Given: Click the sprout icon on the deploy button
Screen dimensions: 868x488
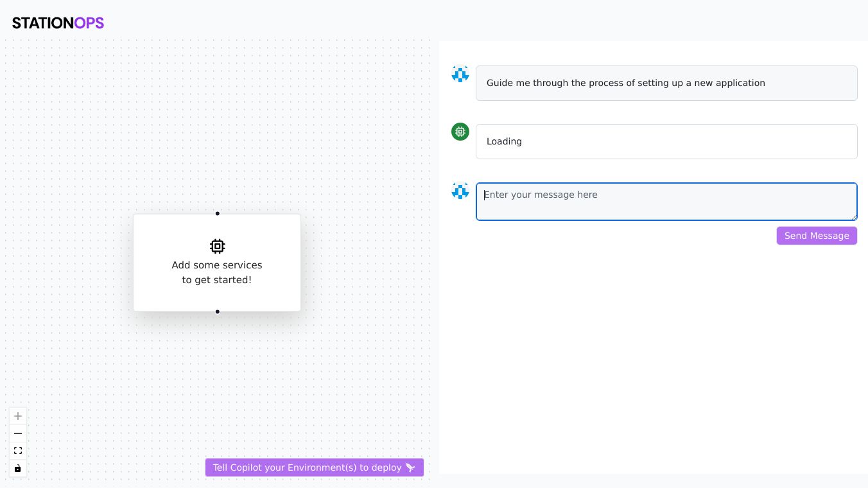Looking at the screenshot, I should point(411,467).
